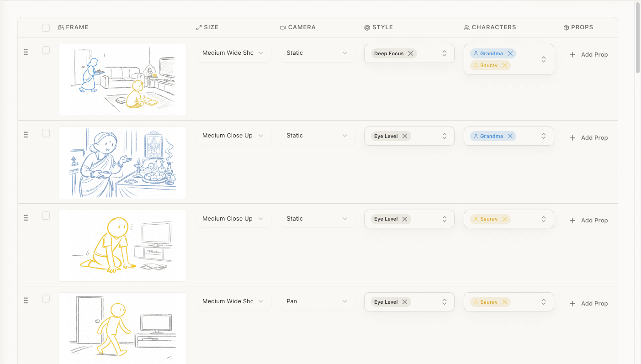Viewport: 641px width, 364px height.
Task: Check the first storyboard row's checkbox
Action: click(46, 50)
